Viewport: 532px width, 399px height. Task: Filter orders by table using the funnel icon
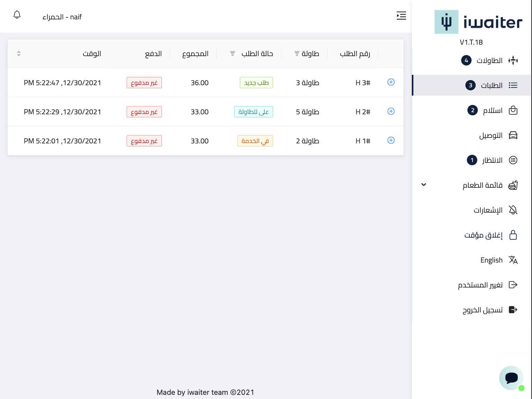[x=297, y=54]
